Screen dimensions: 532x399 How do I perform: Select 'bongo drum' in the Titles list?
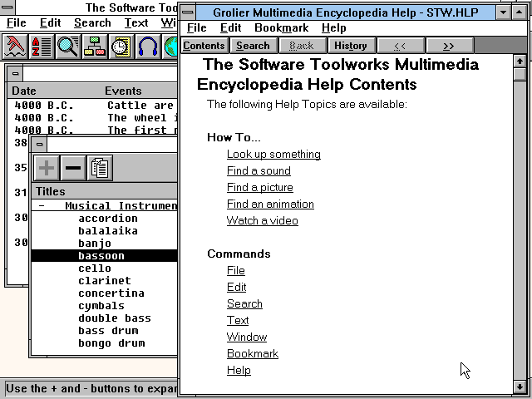click(x=111, y=343)
